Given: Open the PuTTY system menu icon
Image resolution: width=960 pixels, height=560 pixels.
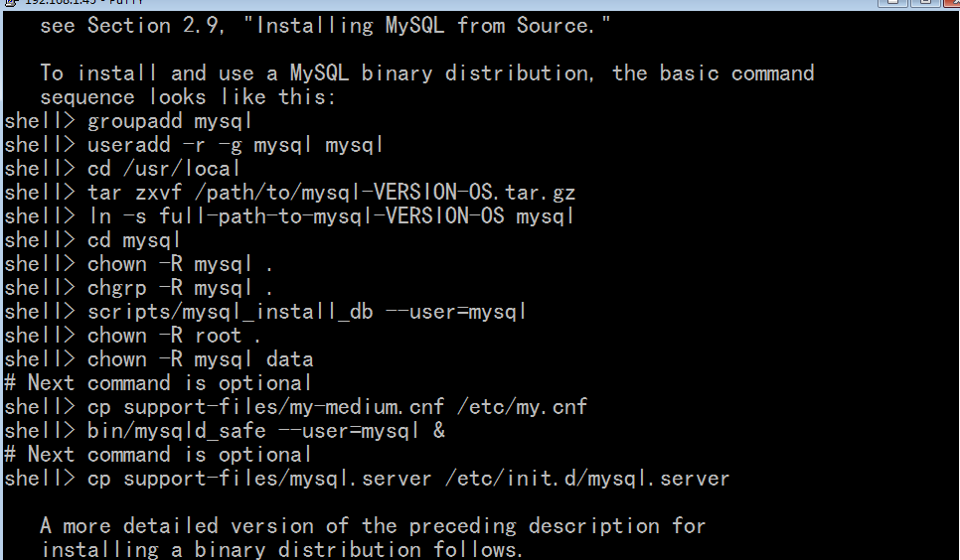Looking at the screenshot, I should click(10, 2).
